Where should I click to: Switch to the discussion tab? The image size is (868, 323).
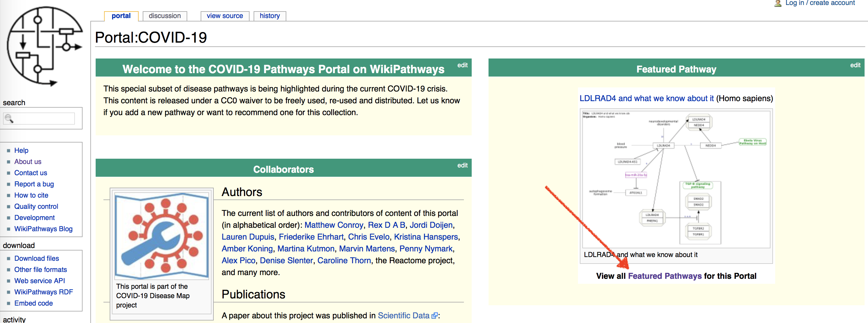coord(165,16)
